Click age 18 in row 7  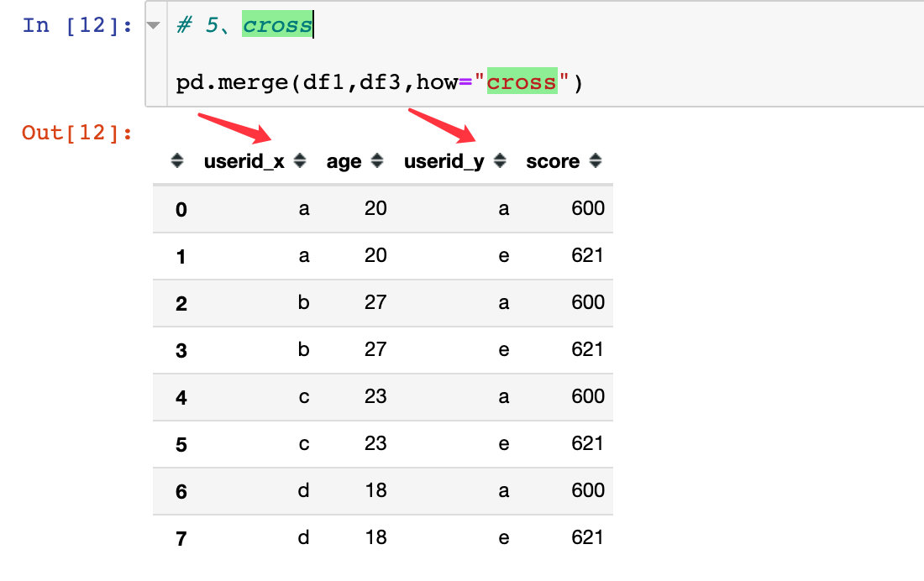375,537
